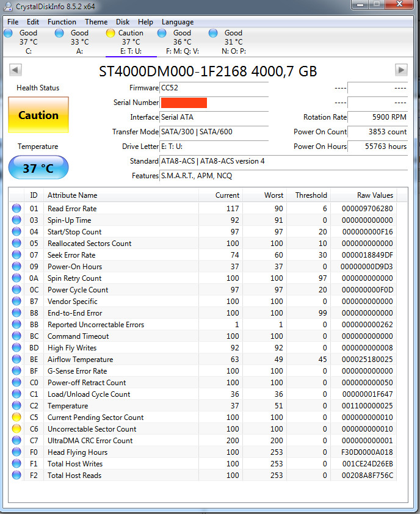The width and height of the screenshot is (420, 514).
Task: Open the Help menu
Action: (x=145, y=22)
